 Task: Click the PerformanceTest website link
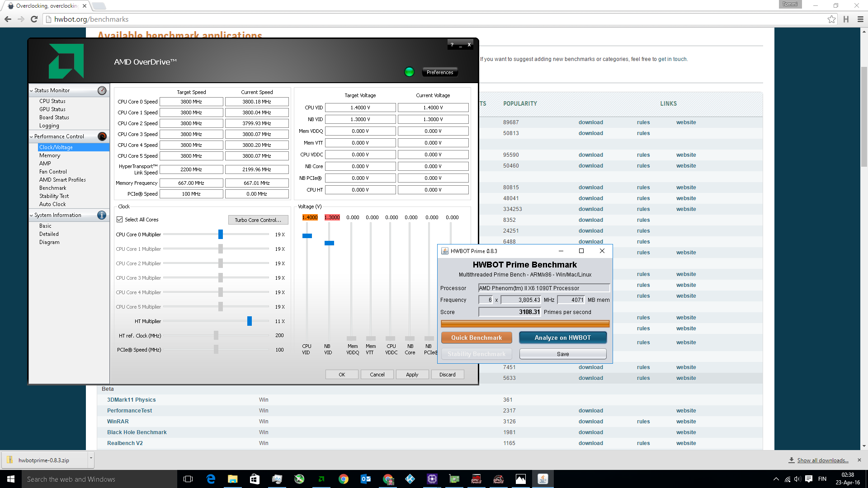pyautogui.click(x=686, y=411)
